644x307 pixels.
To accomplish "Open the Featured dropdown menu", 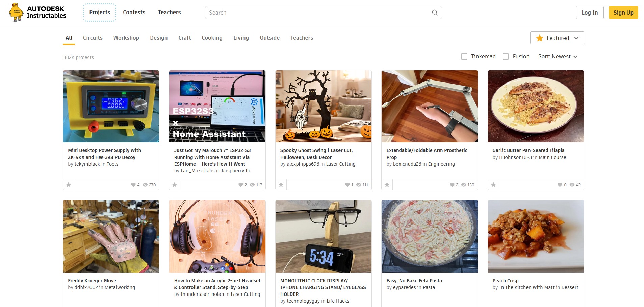I will click(557, 38).
